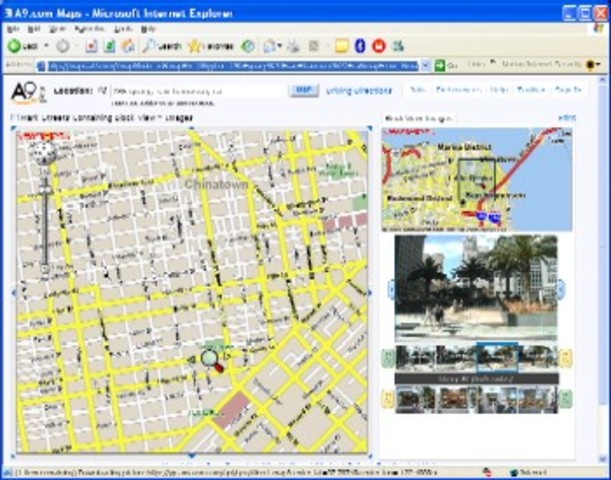Click the round compass pan control on map
This screenshot has width=611, height=480.
tap(43, 152)
